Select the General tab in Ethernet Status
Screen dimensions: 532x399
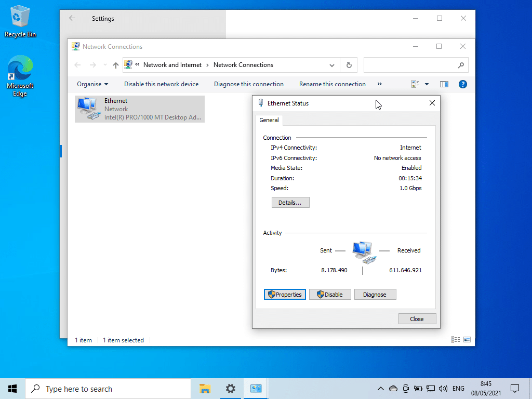[269, 120]
